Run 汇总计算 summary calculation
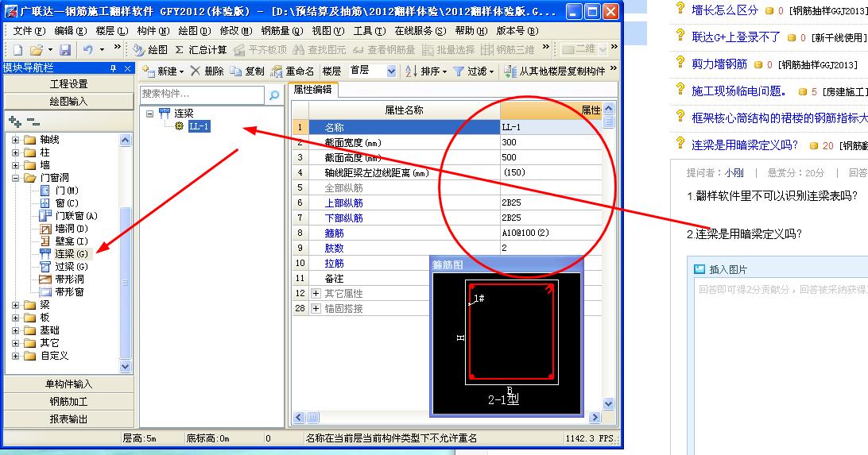 pos(201,50)
